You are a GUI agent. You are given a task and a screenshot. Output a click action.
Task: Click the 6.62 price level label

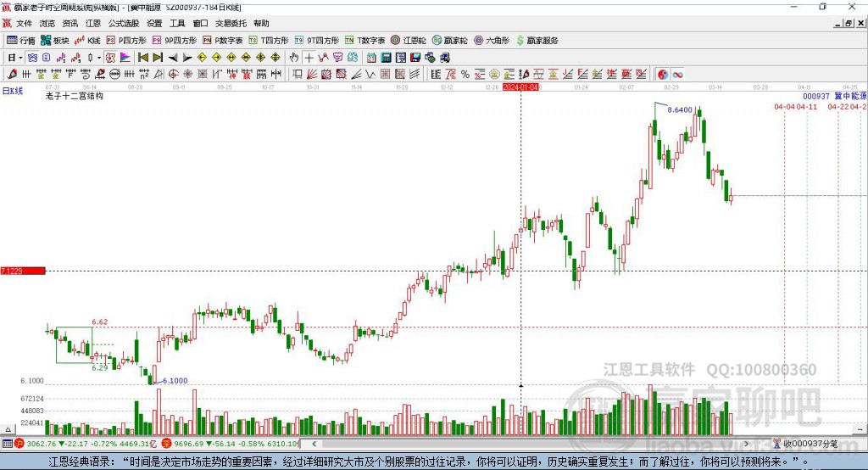click(100, 322)
